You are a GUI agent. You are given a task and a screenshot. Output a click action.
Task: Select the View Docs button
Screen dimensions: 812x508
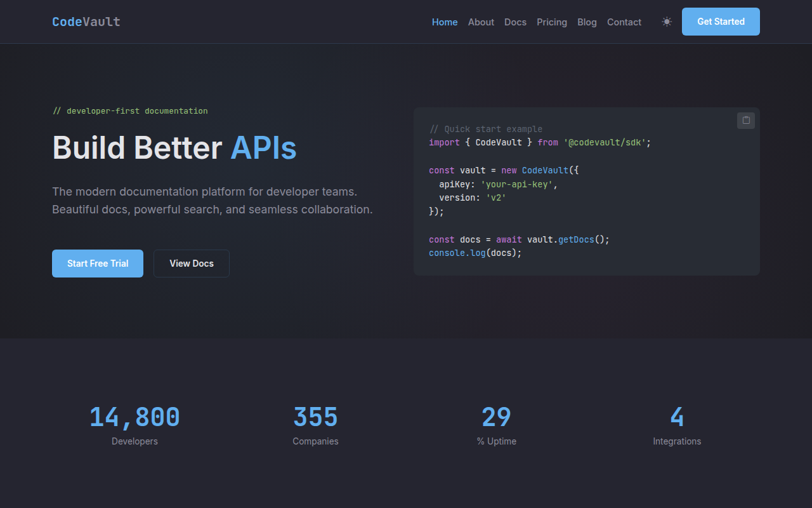point(192,264)
